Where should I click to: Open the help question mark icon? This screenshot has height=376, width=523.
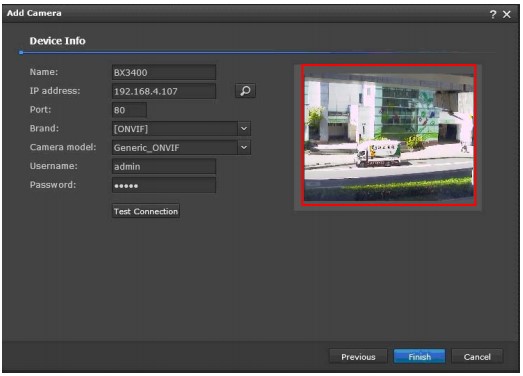[x=493, y=14]
